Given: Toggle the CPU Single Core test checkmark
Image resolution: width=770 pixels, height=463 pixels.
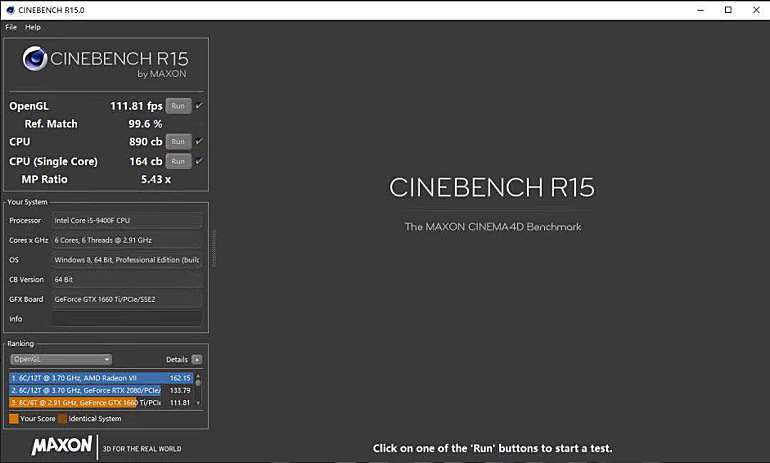Looking at the screenshot, I should point(199,161).
